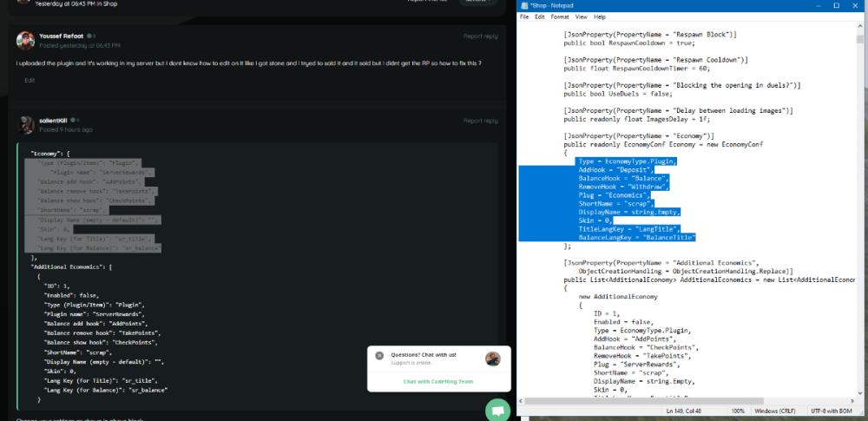This screenshot has height=421, width=868.
Task: Click salientKill's profile avatar
Action: [x=26, y=124]
